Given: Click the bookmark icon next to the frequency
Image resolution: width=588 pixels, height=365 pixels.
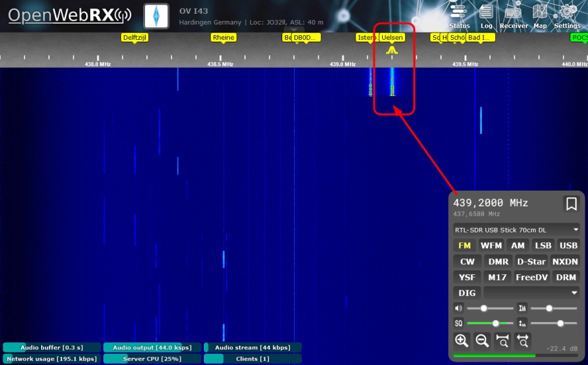Looking at the screenshot, I should click(x=571, y=204).
